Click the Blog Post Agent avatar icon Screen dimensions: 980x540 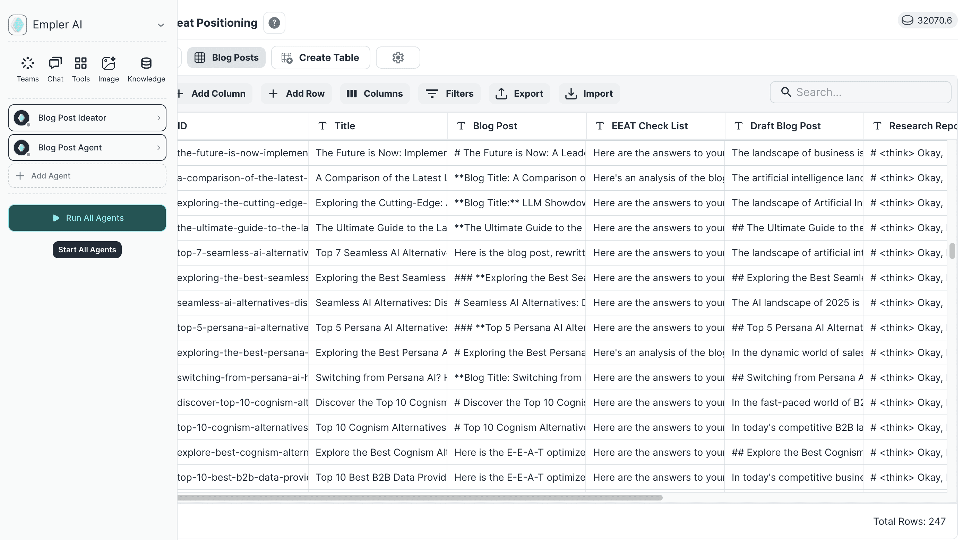pos(22,148)
